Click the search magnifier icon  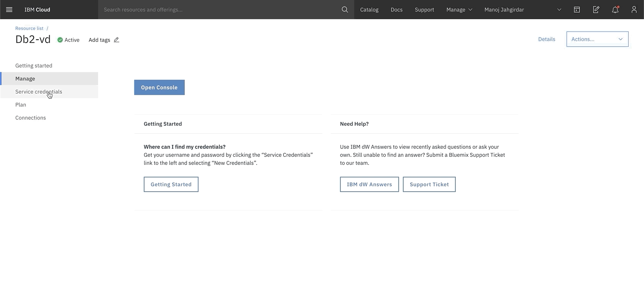pos(345,10)
